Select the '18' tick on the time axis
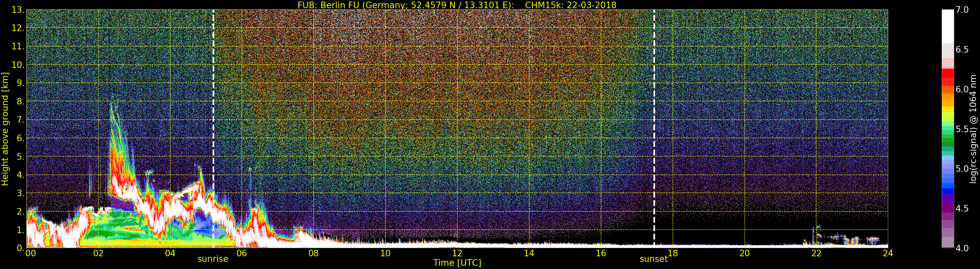The image size is (980, 269). point(673,253)
